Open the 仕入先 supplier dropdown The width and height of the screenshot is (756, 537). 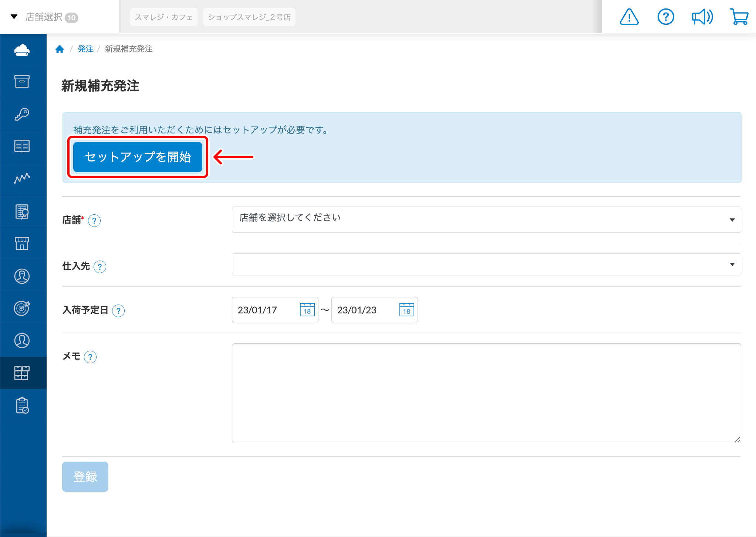coord(486,264)
